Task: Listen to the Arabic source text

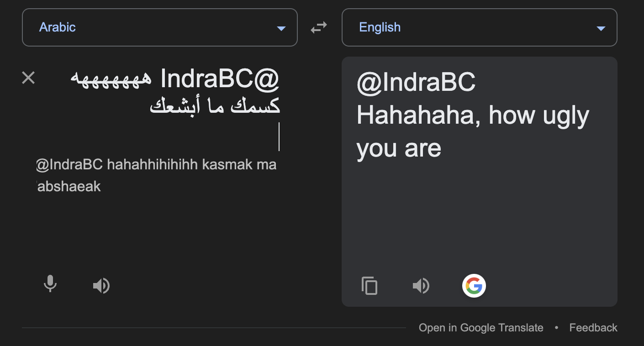Action: (101, 286)
